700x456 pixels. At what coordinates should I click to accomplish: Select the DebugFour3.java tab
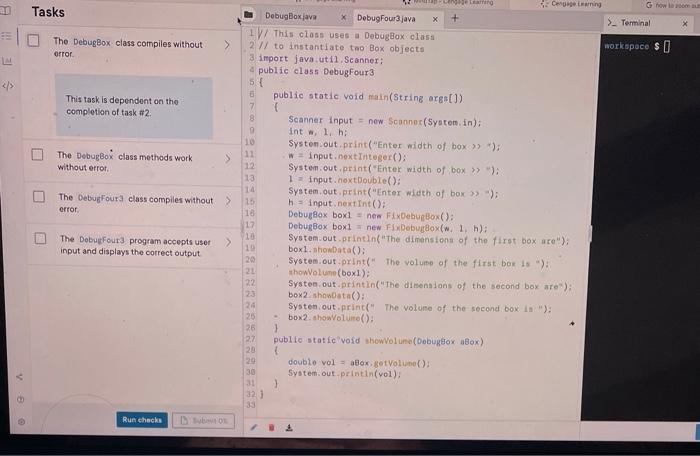pos(386,18)
